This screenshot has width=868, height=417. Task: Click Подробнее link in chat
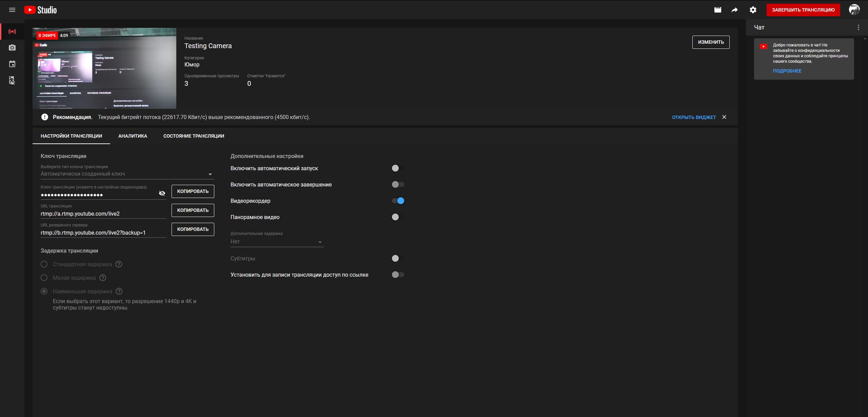[x=787, y=71]
